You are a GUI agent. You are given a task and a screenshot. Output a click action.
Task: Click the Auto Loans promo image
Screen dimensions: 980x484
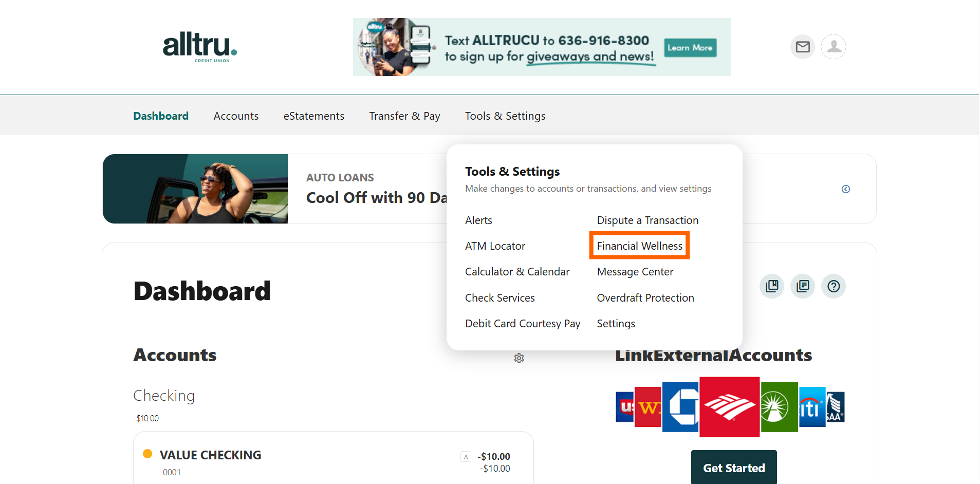[x=195, y=189]
